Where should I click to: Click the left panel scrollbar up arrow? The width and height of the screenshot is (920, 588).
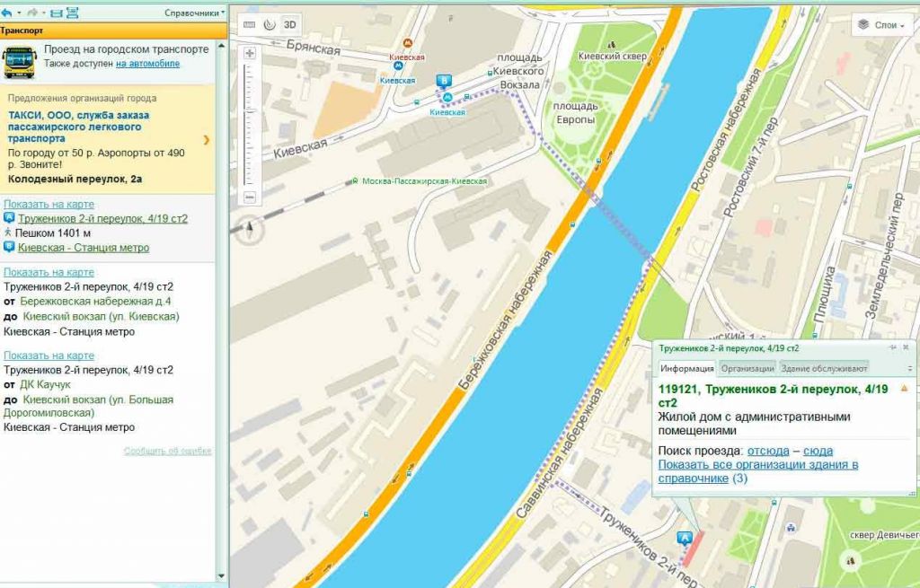[221, 46]
